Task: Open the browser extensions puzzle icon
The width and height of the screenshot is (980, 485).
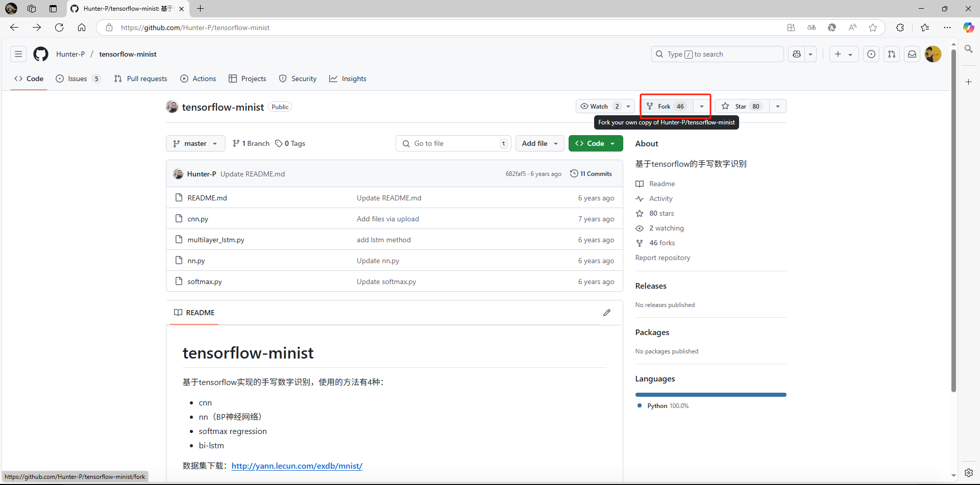Action: 900,28
